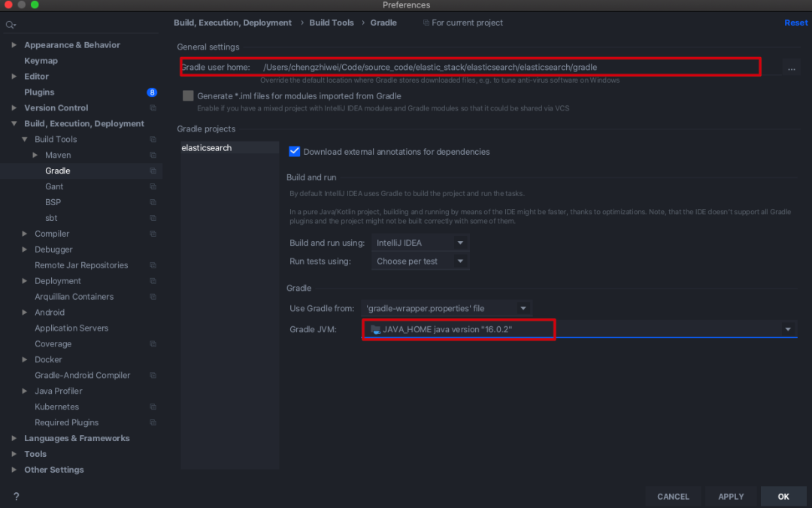The height and width of the screenshot is (508, 812).
Task: Click the project-level icon next to Remote Jar Repositories
Action: (153, 265)
